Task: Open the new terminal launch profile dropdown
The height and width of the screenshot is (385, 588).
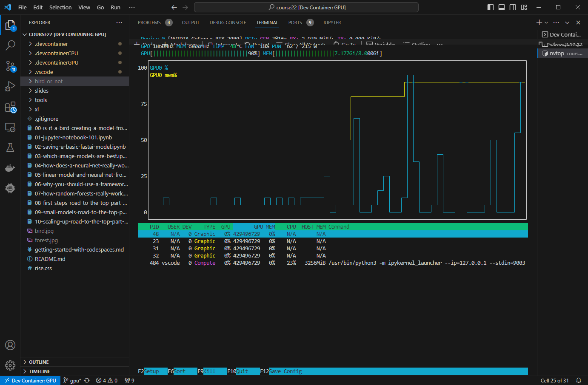Action: click(546, 22)
